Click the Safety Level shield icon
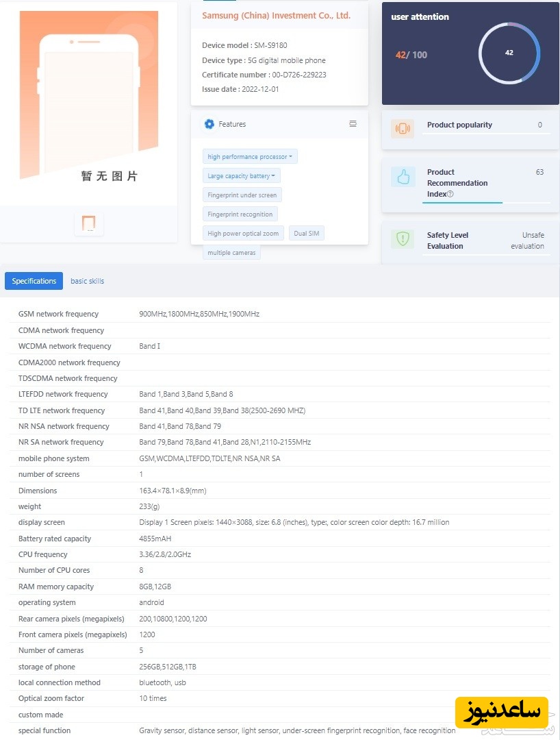This screenshot has width=560, height=740. [x=403, y=238]
